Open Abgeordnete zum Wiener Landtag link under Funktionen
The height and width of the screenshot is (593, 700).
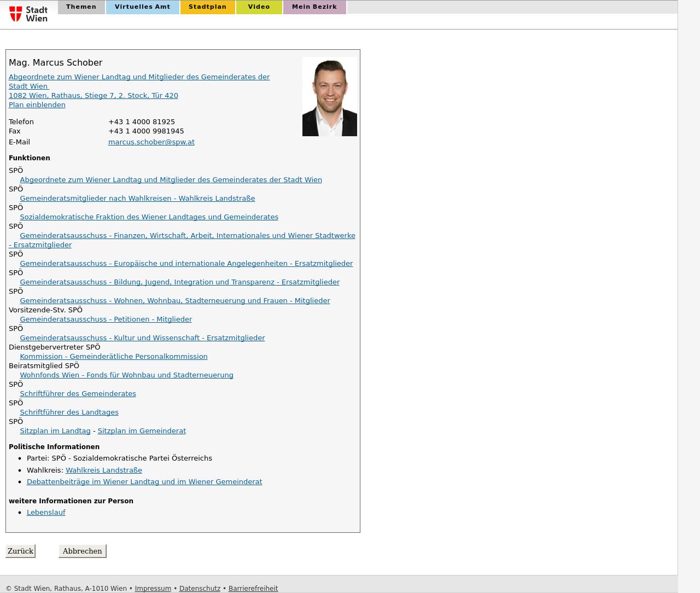[x=171, y=179]
